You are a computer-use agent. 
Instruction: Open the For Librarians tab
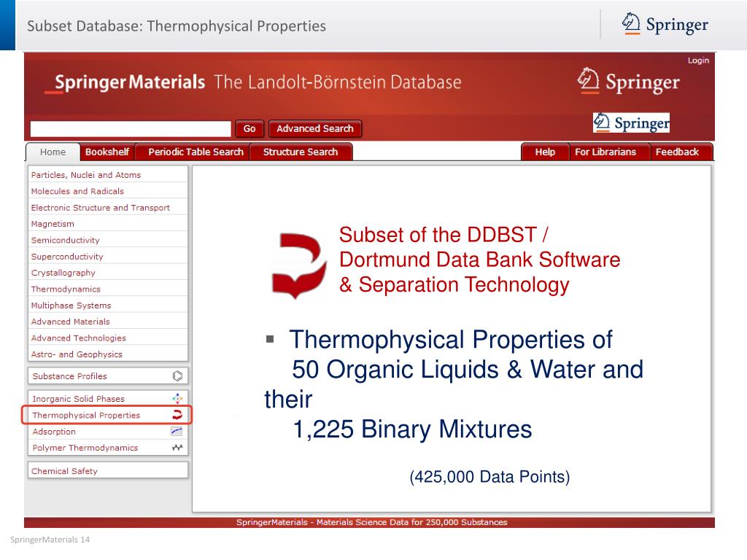pyautogui.click(x=605, y=152)
